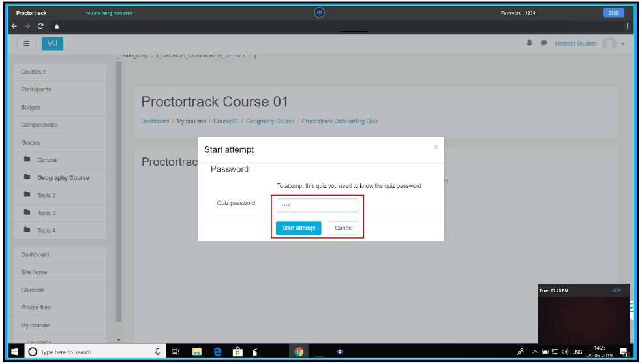Open Proctortrack Onboarding Quiz breadcrumb link

[340, 121]
